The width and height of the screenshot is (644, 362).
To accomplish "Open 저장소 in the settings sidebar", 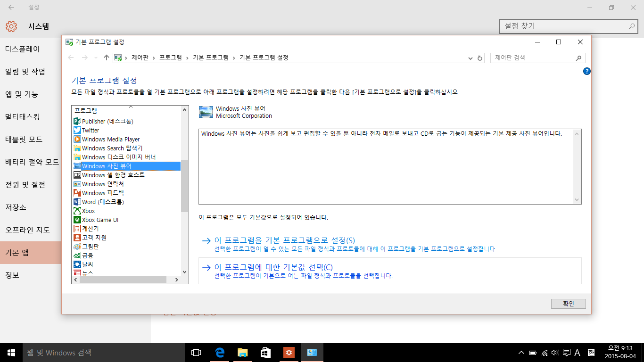I will pyautogui.click(x=16, y=207).
